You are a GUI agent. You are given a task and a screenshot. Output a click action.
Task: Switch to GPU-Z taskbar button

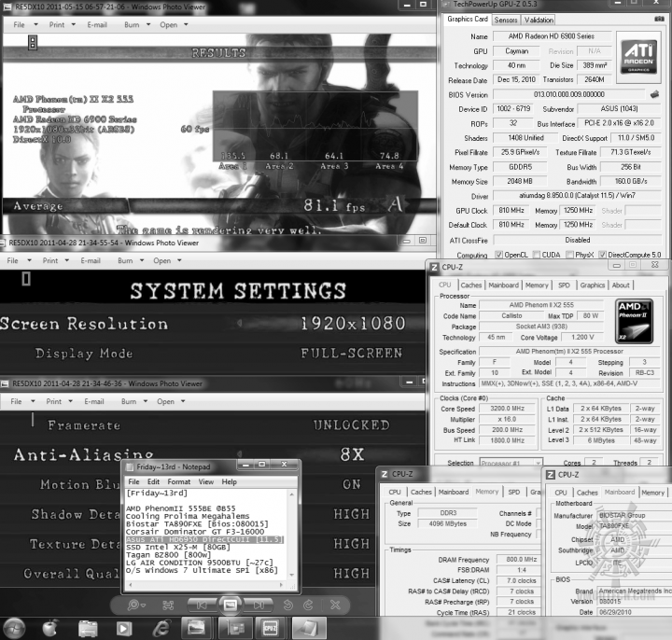coord(234,629)
